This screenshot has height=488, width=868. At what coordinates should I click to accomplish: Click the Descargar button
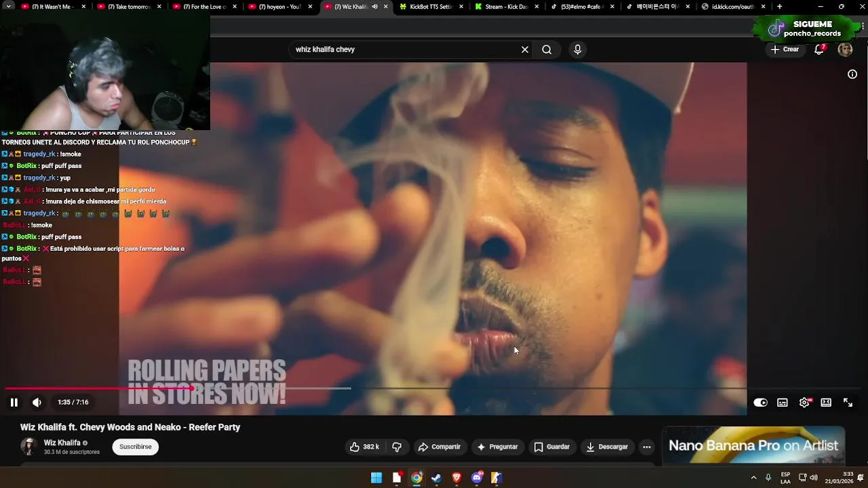[x=607, y=447]
